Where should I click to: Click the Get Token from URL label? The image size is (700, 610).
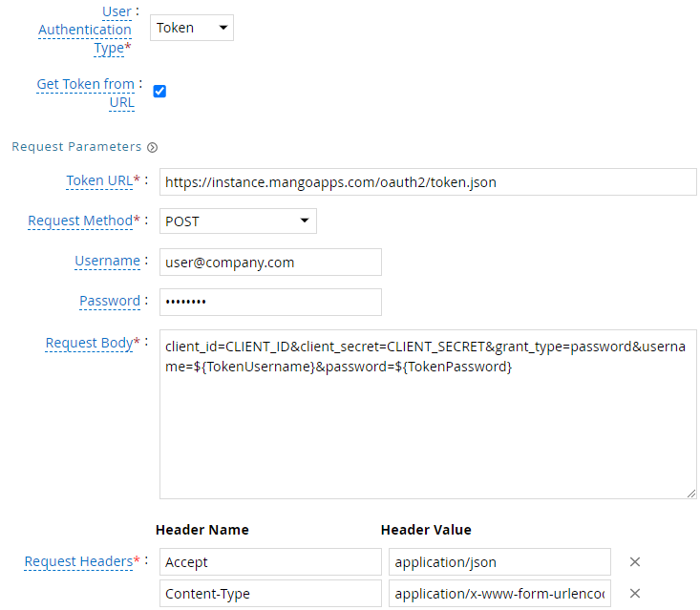click(x=85, y=93)
